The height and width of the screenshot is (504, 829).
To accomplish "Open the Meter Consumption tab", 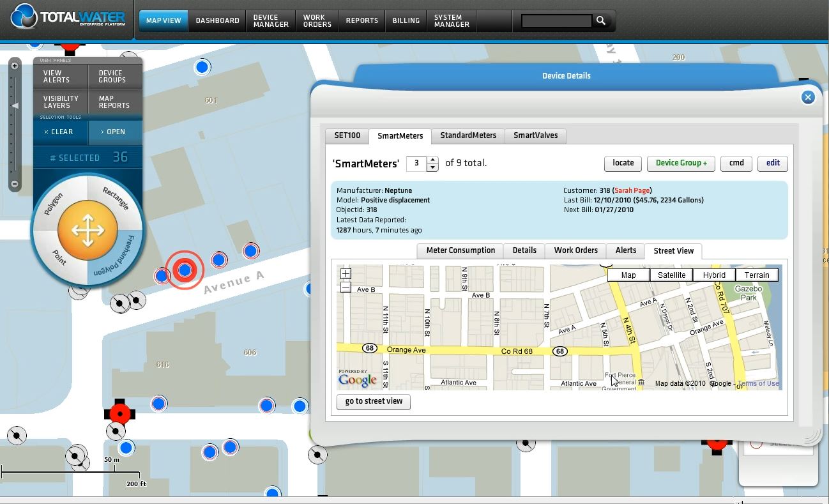I will 460,250.
